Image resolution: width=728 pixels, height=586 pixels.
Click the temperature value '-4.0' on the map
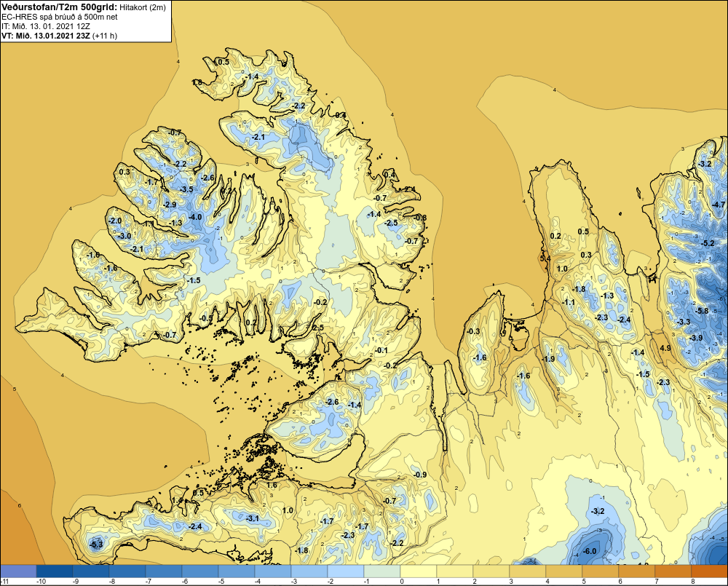(x=194, y=217)
